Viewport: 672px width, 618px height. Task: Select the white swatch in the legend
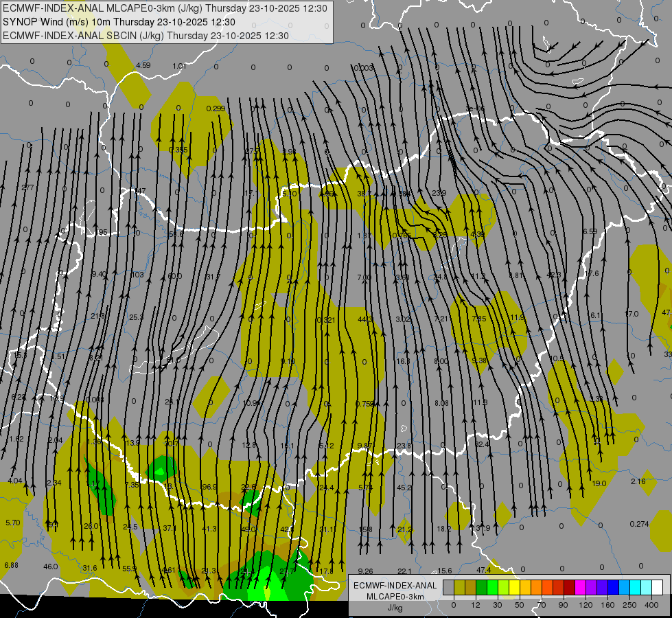point(658,587)
